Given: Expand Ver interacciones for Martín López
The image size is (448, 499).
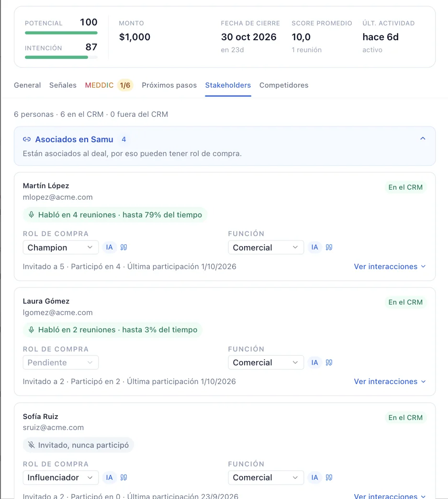Looking at the screenshot, I should click(x=390, y=266).
